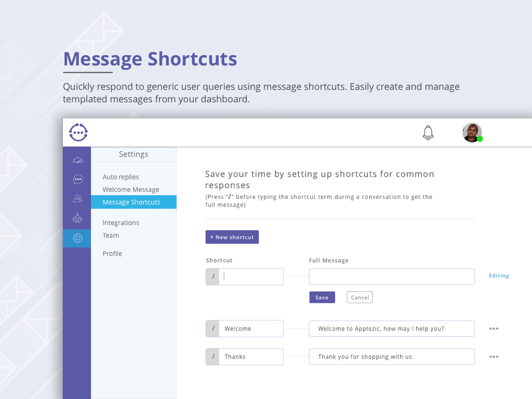Click the Thanks shortcut field
The width and height of the screenshot is (532, 399).
tap(245, 356)
